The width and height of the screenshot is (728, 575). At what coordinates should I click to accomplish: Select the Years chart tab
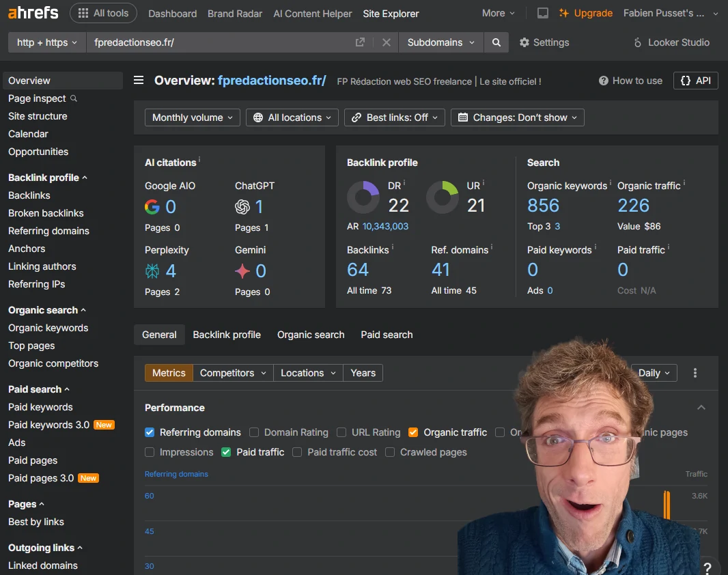tap(363, 373)
